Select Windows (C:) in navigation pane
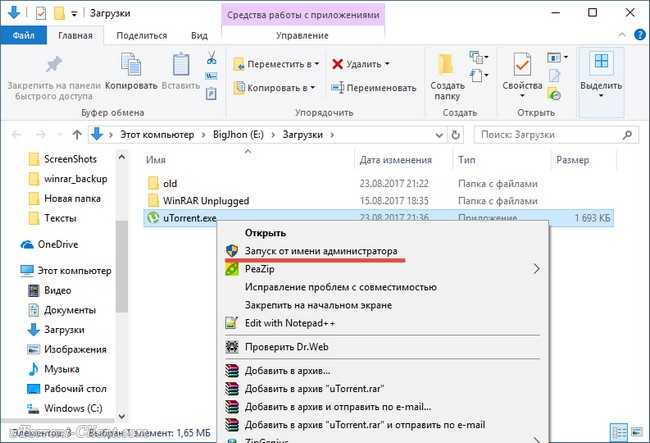The height and width of the screenshot is (443, 650). (x=73, y=409)
